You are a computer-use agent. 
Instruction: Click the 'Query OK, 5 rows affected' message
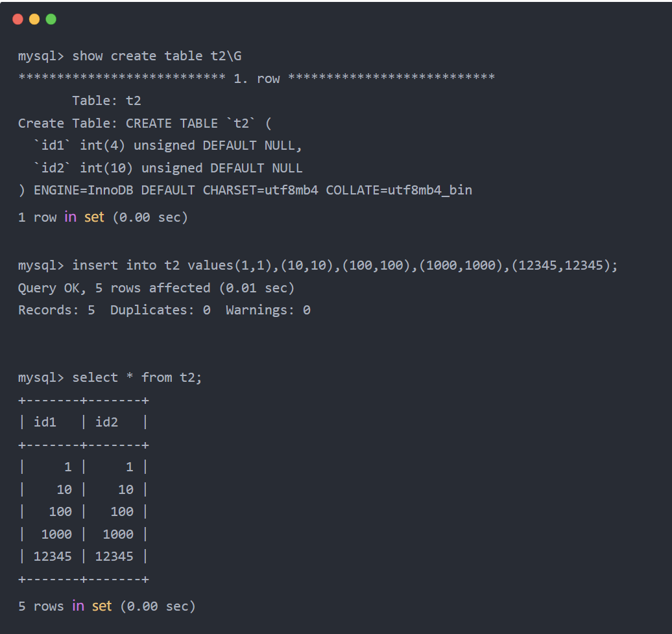click(156, 287)
